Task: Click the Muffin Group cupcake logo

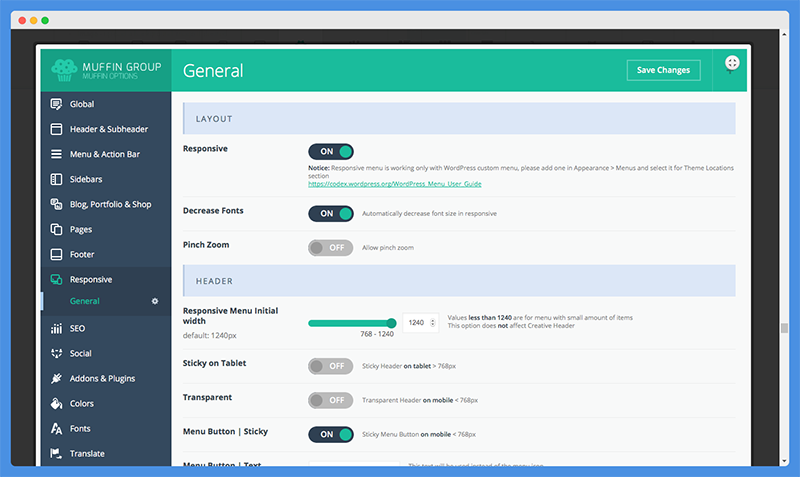Action: pos(64,70)
